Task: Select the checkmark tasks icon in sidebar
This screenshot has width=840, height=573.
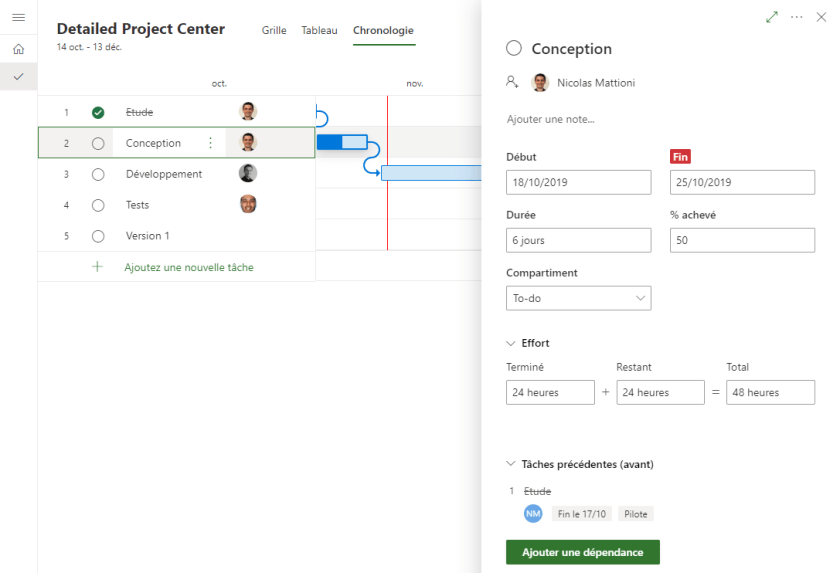Action: (18, 77)
